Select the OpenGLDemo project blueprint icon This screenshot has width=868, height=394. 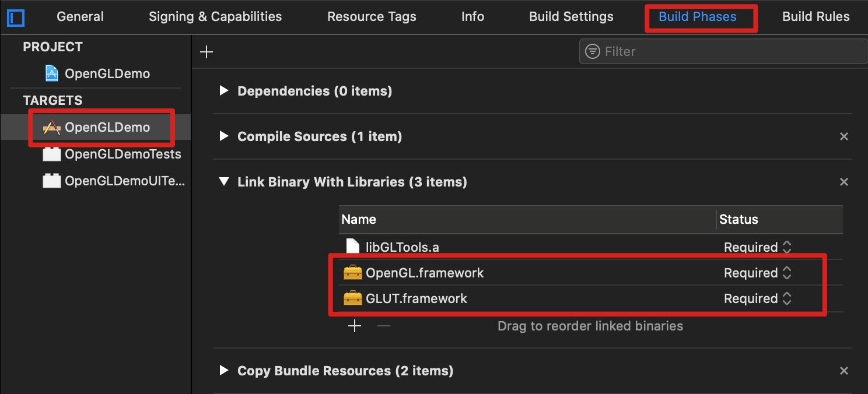pyautogui.click(x=52, y=73)
